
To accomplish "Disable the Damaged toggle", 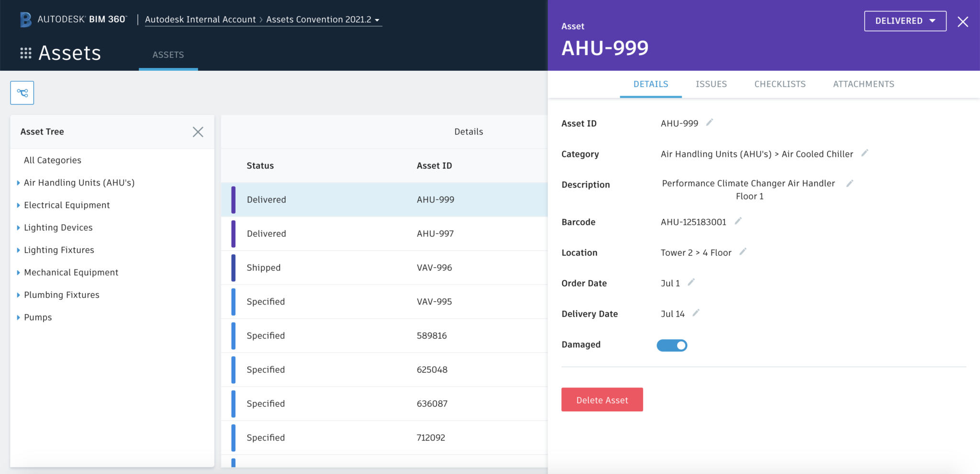I will click(x=672, y=345).
